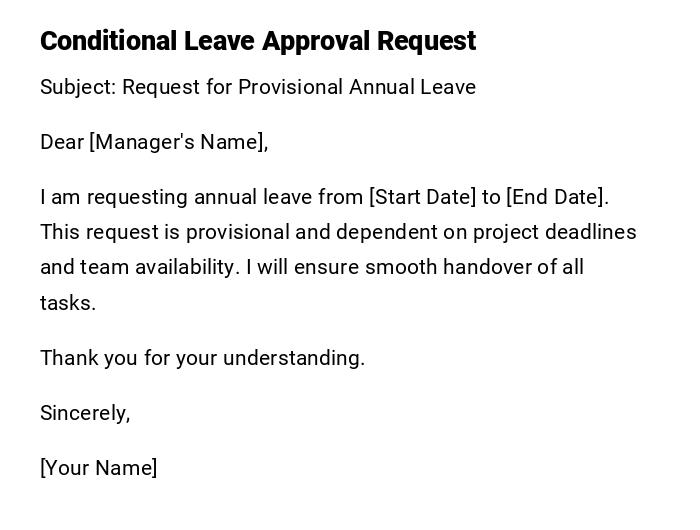This screenshot has width=700, height=530.
Task: Click the "Thank you for your understanding." line
Action: tap(202, 358)
